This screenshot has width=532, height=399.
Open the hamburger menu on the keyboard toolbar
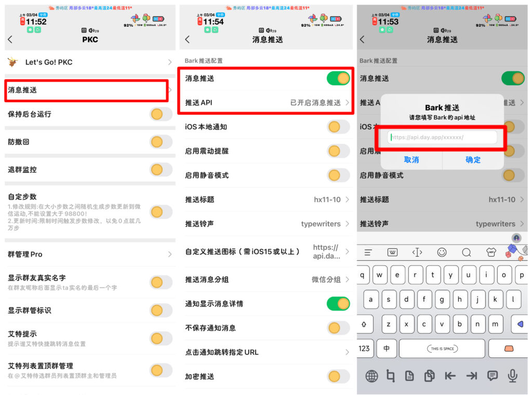(x=368, y=252)
